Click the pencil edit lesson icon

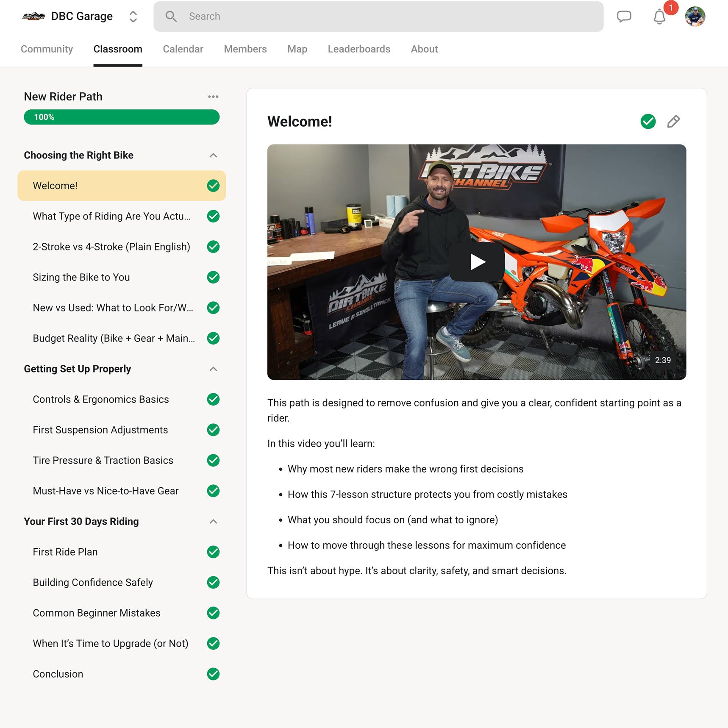673,122
